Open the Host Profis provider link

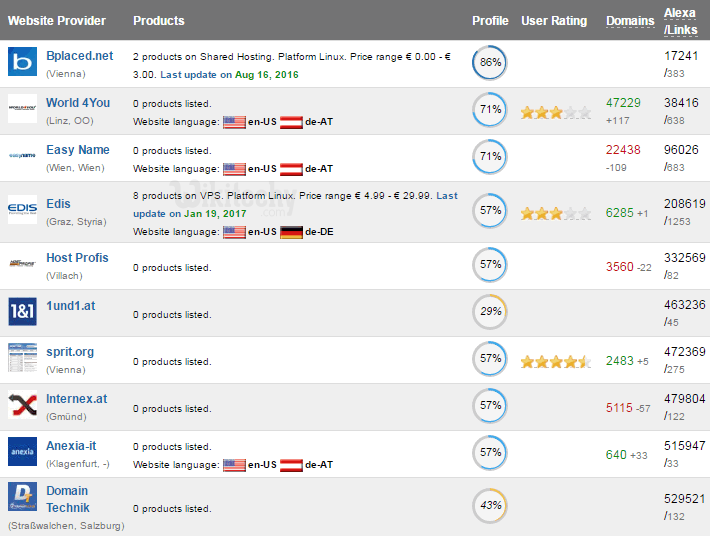pyautogui.click(x=77, y=258)
